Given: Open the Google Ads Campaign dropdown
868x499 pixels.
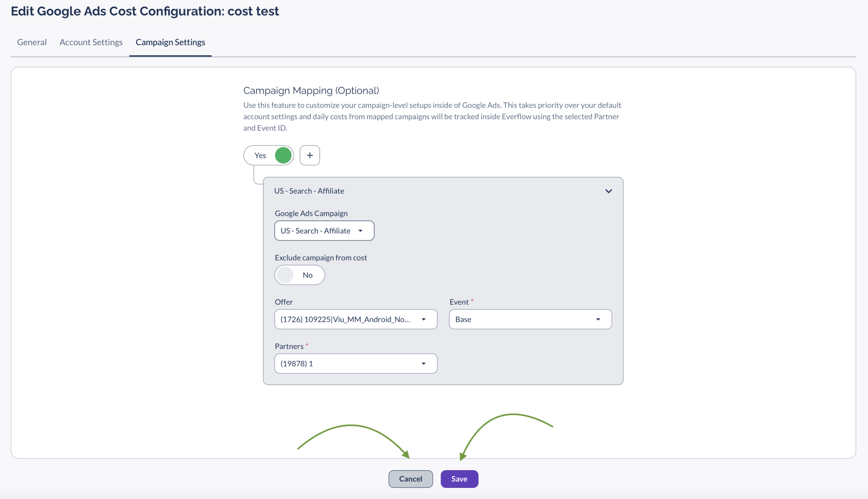Looking at the screenshot, I should pyautogui.click(x=324, y=231).
